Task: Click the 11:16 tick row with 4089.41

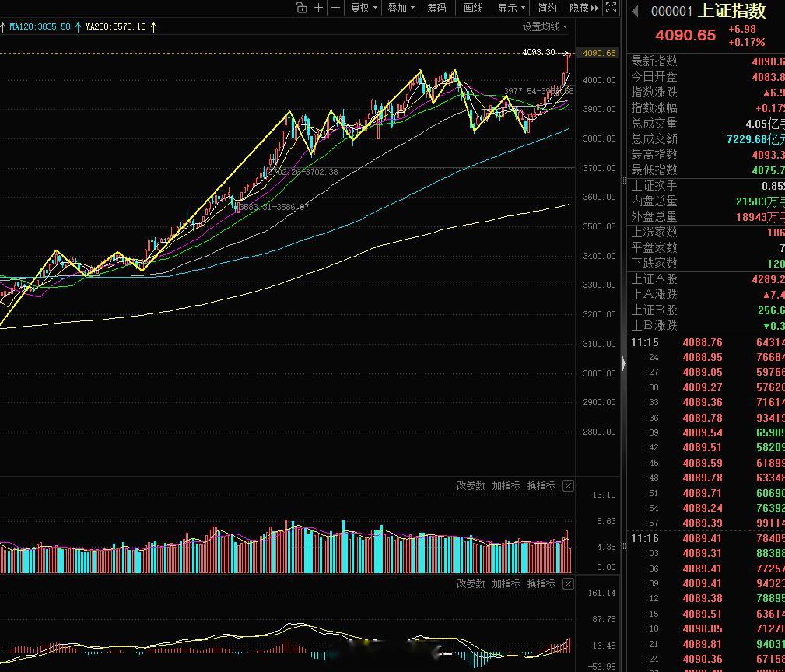Action: pyautogui.click(x=706, y=538)
